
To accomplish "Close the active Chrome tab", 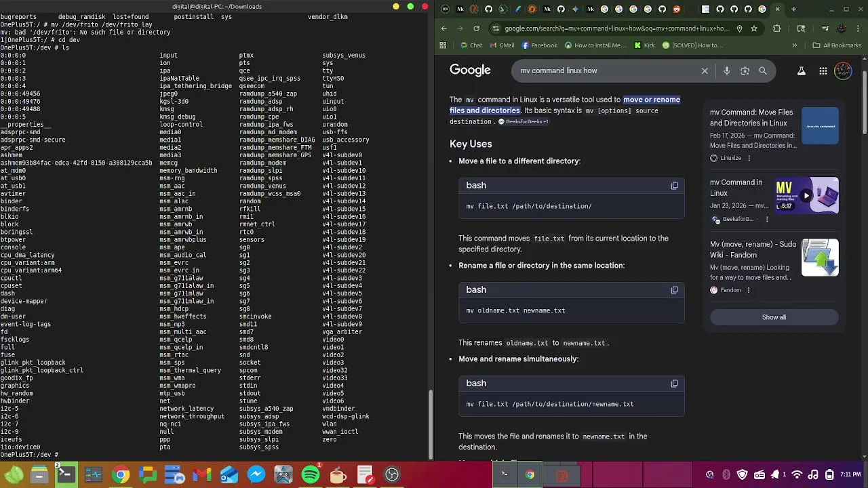I will point(777,9).
